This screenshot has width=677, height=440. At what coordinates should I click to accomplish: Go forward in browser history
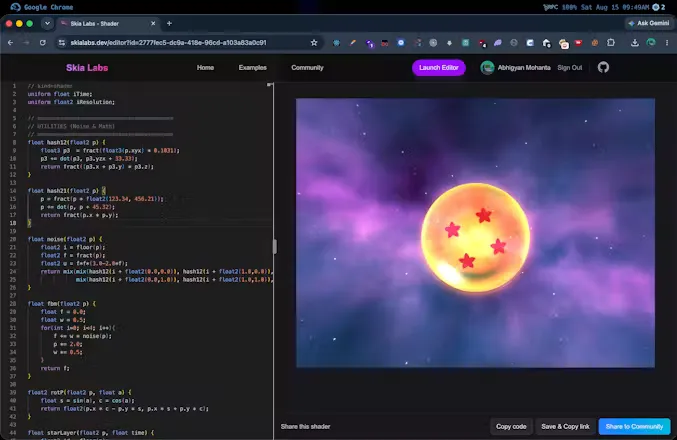click(26, 43)
